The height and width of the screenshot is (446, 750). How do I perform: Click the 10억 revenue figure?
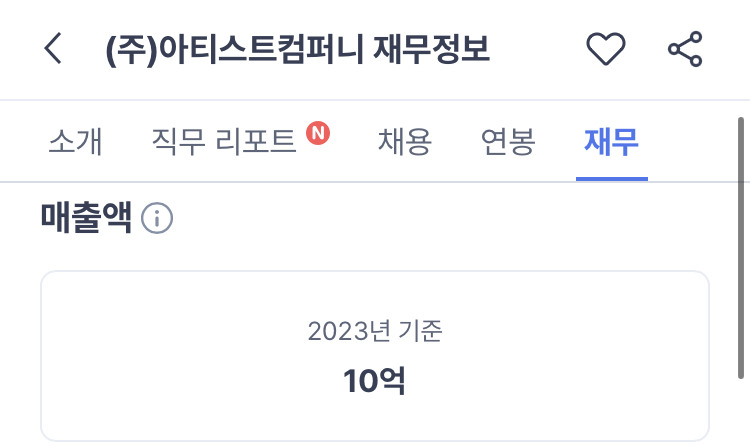[x=374, y=381]
